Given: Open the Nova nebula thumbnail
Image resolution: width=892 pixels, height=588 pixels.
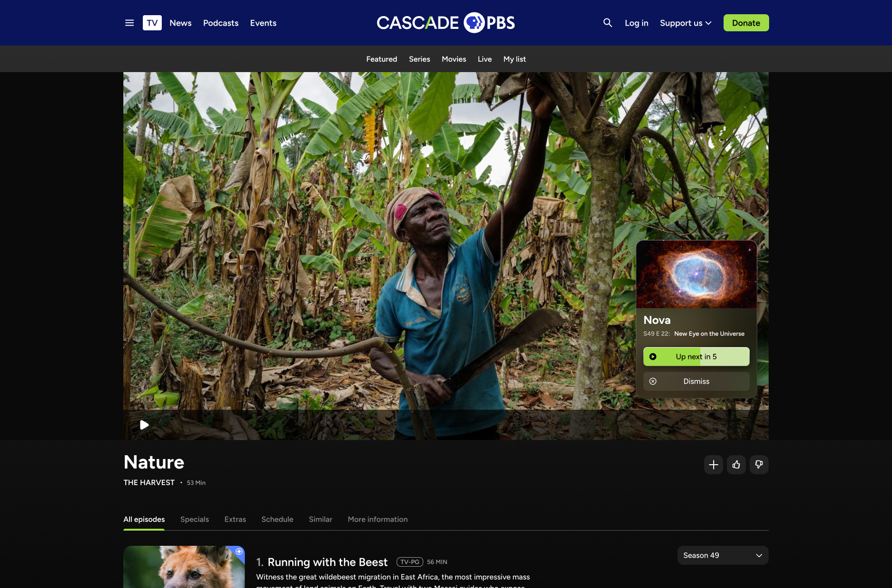Looking at the screenshot, I should click(696, 274).
